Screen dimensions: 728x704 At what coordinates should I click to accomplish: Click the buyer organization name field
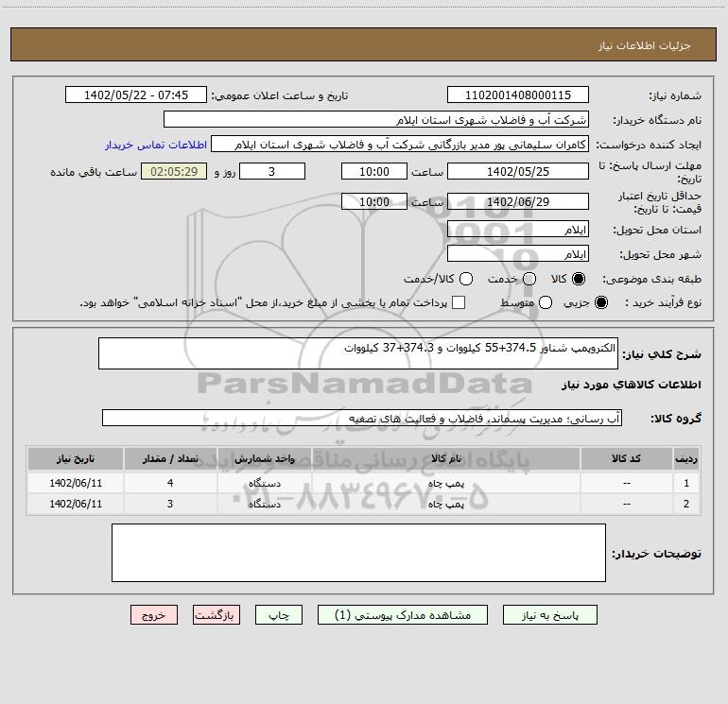coord(376,120)
